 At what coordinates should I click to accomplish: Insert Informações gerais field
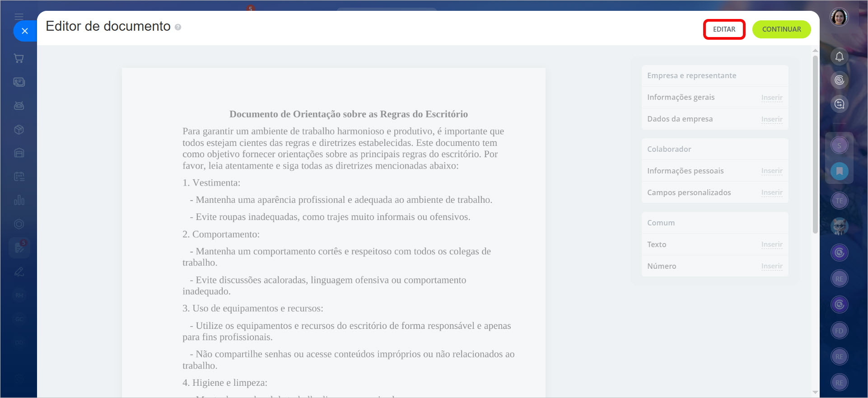point(771,98)
